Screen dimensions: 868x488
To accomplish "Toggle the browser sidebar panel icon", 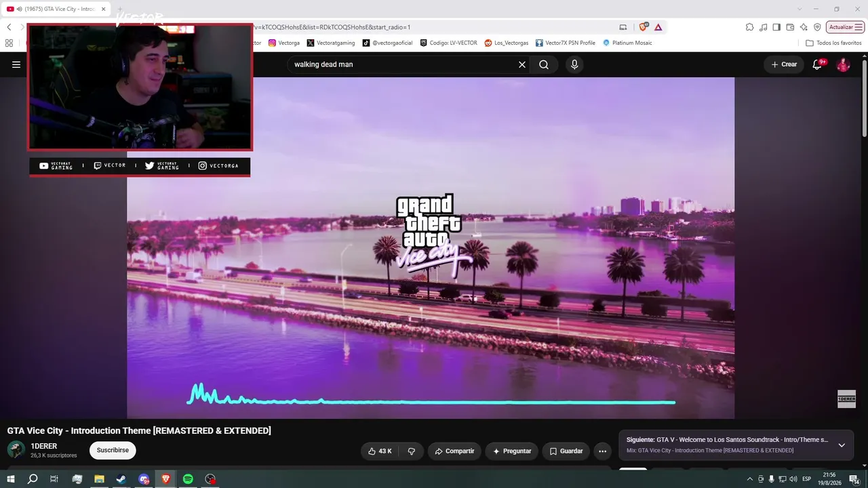I will [x=777, y=27].
